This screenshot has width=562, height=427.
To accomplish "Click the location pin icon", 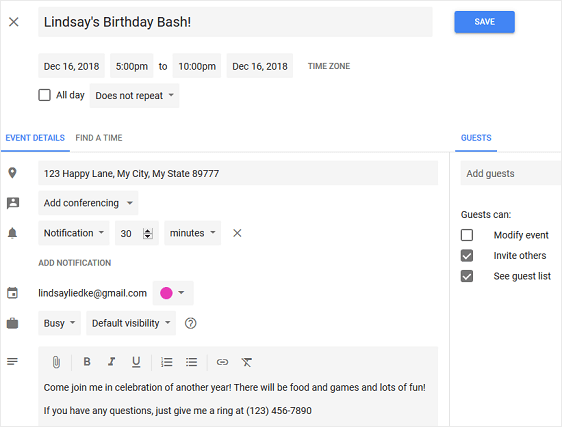I will 13,173.
